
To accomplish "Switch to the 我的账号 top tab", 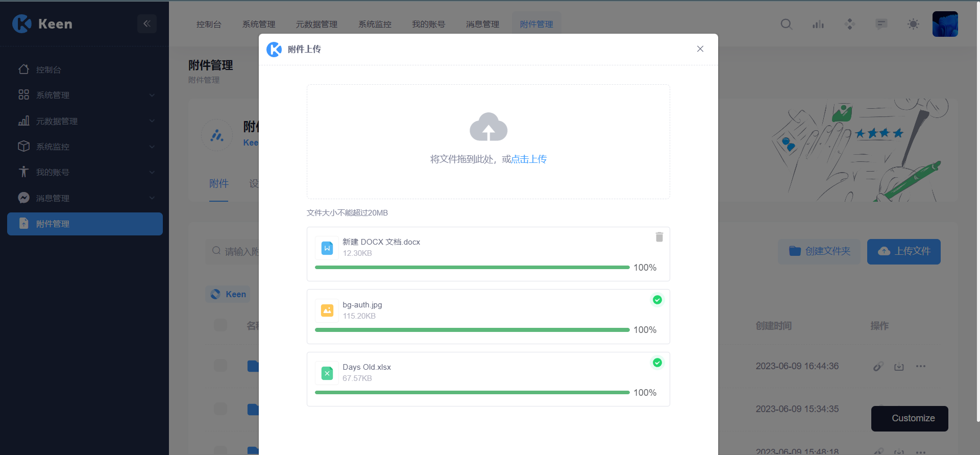I will (428, 24).
